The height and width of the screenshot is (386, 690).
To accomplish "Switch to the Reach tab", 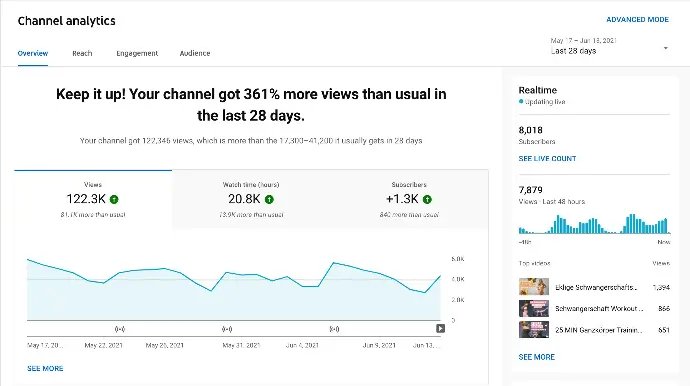I will pos(82,53).
